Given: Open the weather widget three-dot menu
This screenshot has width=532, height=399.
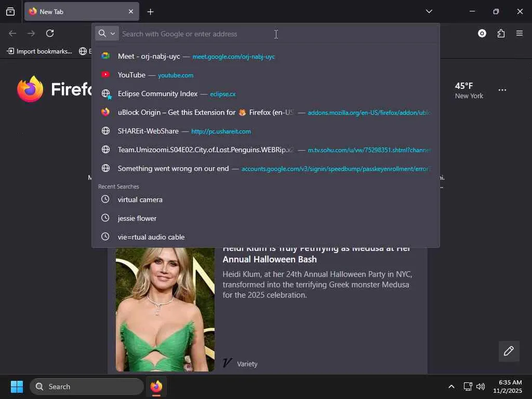Looking at the screenshot, I should [x=502, y=90].
